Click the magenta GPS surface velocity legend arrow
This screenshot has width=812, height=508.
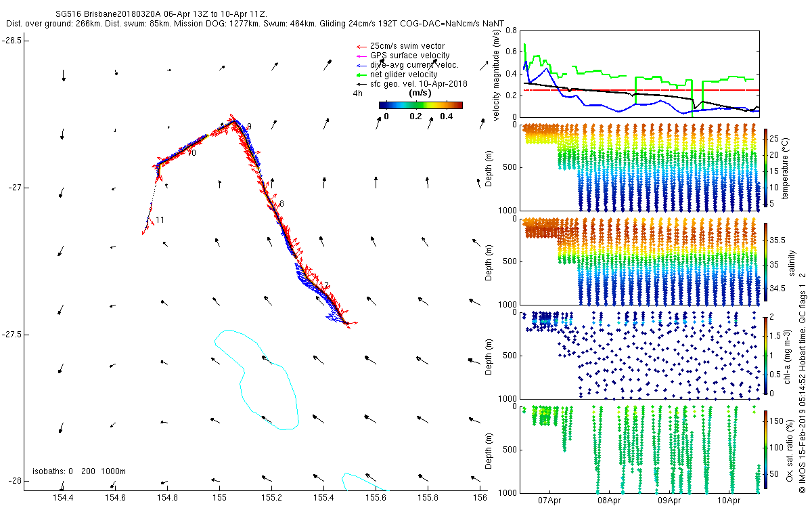coord(360,56)
